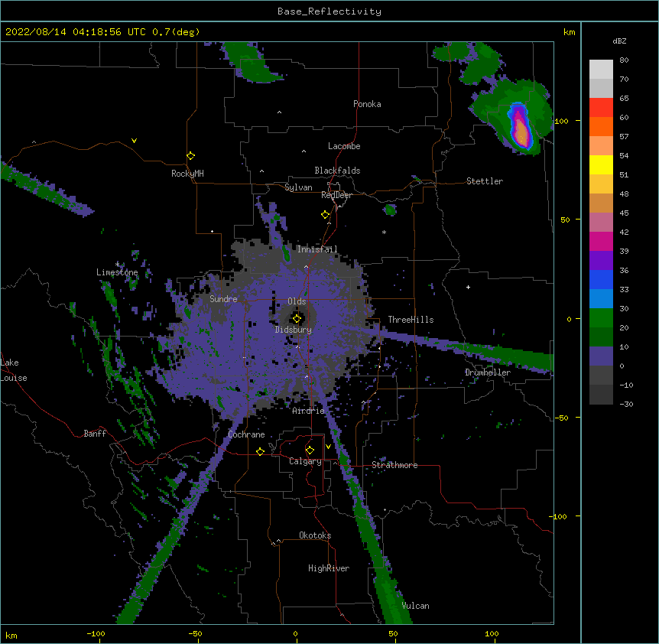Click the Vulcan city label
This screenshot has width=659, height=644.
click(415, 606)
